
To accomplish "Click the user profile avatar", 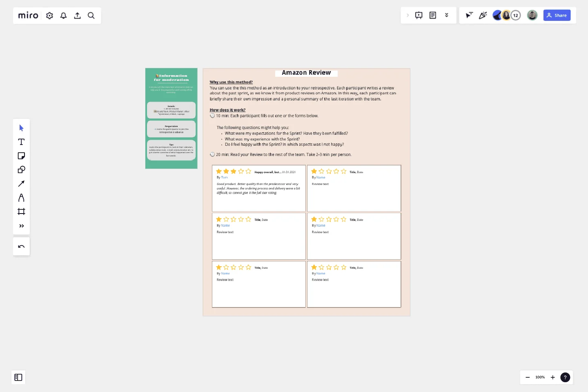I will pyautogui.click(x=532, y=16).
